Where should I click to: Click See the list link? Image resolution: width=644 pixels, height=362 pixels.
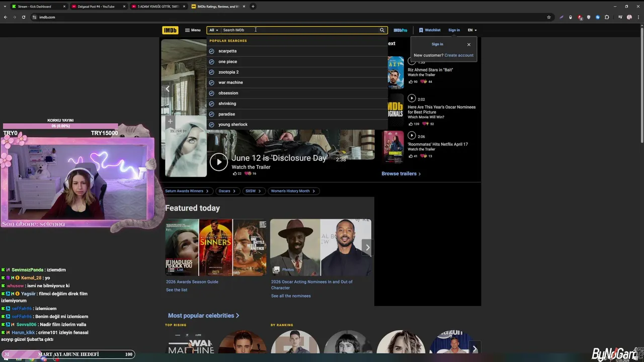point(177,290)
